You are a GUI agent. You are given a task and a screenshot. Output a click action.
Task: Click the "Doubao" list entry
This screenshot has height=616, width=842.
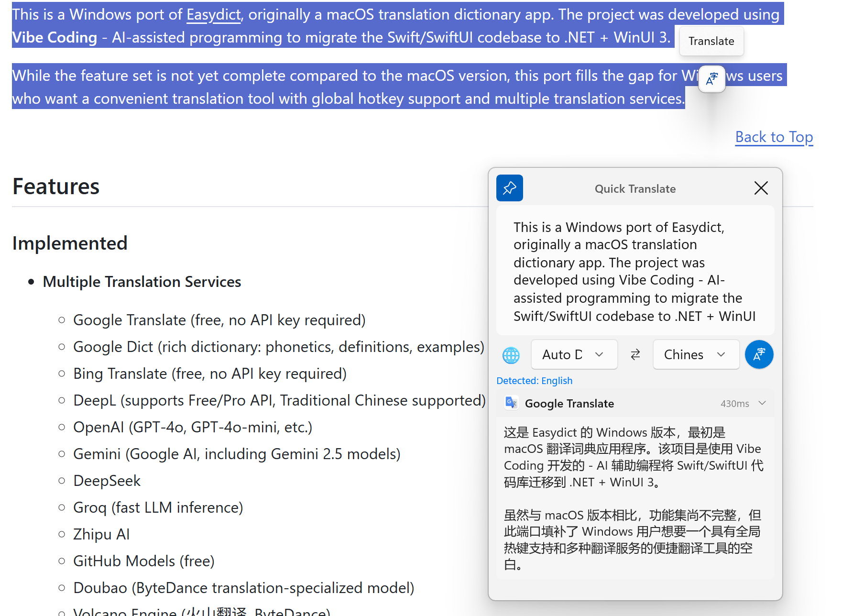pos(244,588)
